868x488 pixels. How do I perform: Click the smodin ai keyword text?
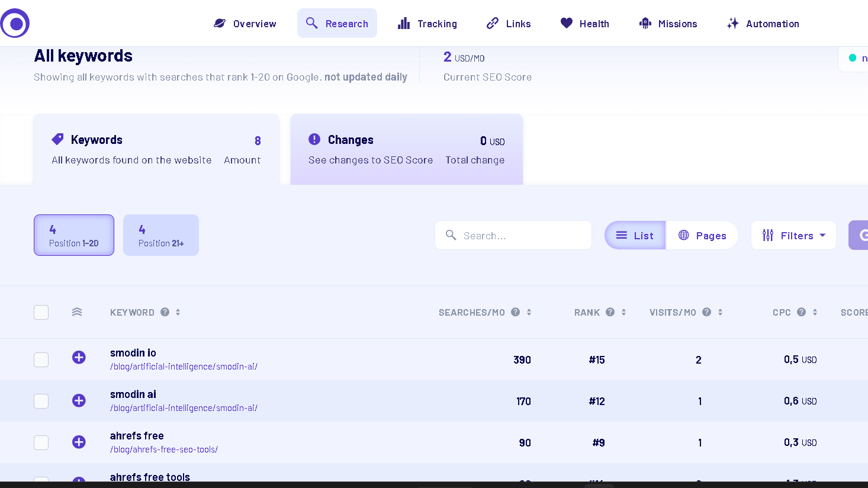tap(133, 394)
